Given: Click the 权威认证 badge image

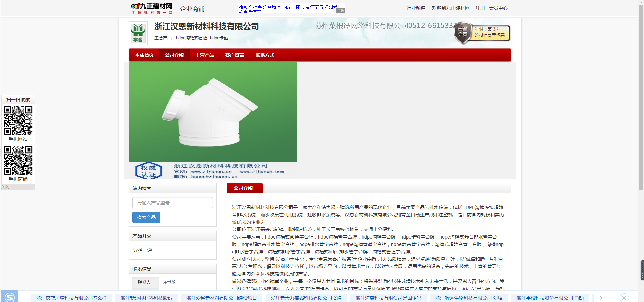Looking at the screenshot, I should click(149, 171).
